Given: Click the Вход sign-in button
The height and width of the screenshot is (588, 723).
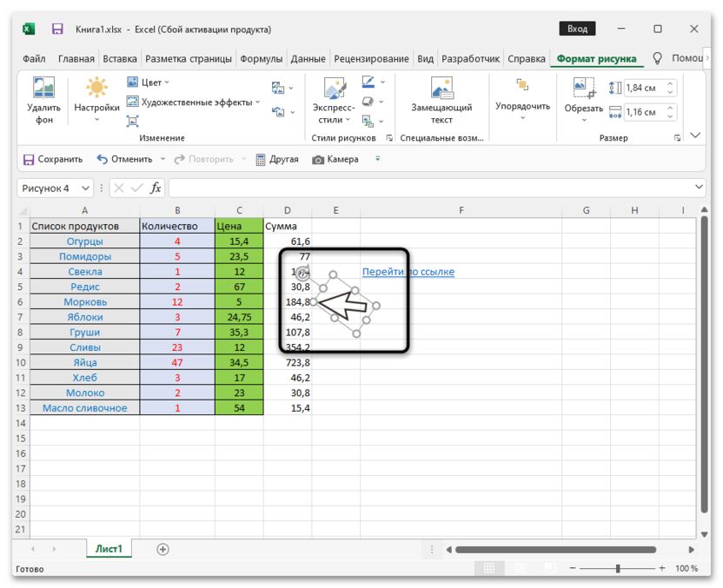Looking at the screenshot, I should (578, 29).
